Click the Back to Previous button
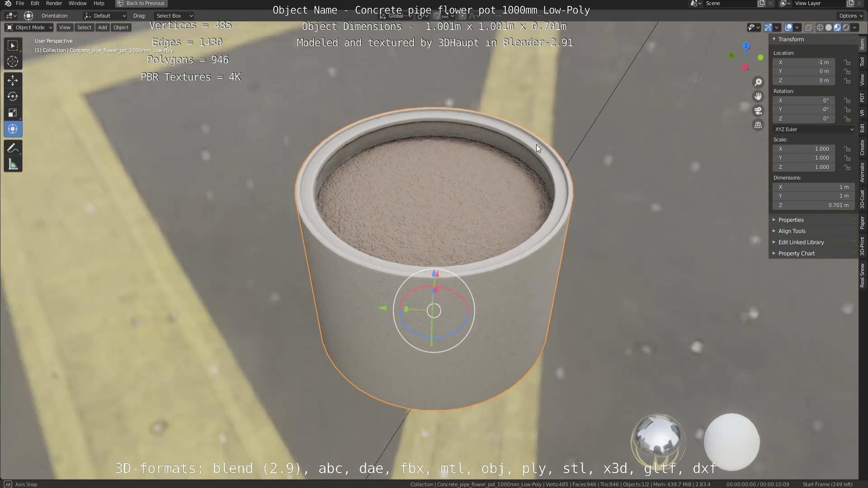Image resolution: width=868 pixels, height=488 pixels. [141, 3]
